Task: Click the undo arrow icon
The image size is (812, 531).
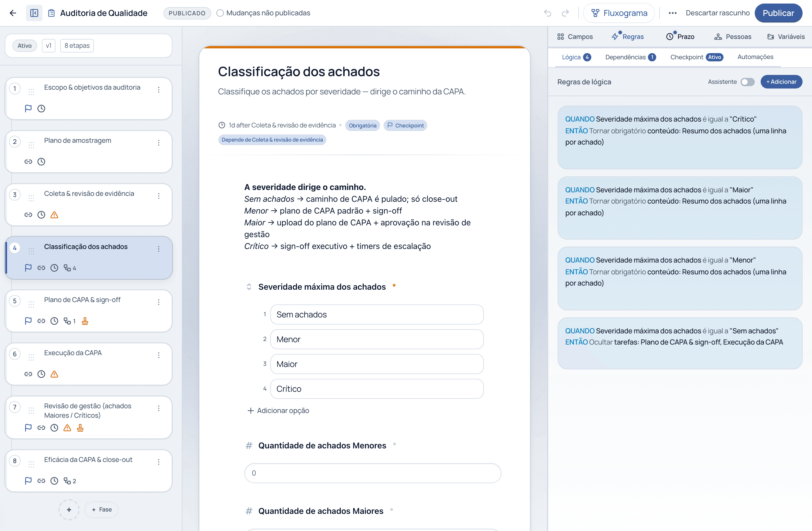Action: tap(548, 13)
